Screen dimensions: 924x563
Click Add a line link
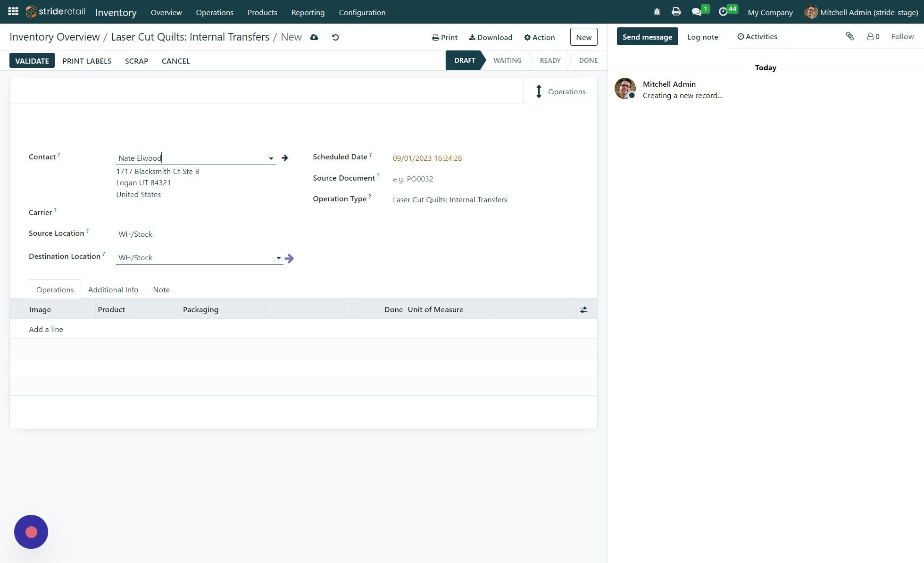(x=46, y=329)
